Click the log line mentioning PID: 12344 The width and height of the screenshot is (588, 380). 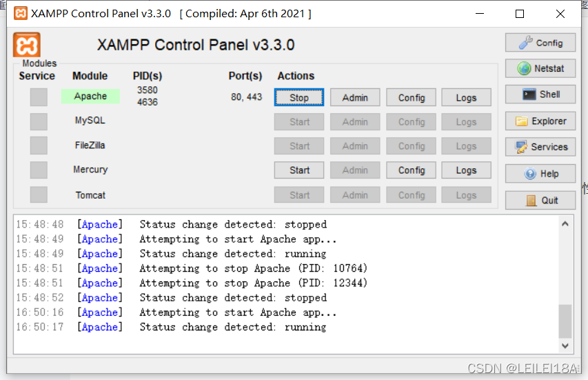pos(192,283)
